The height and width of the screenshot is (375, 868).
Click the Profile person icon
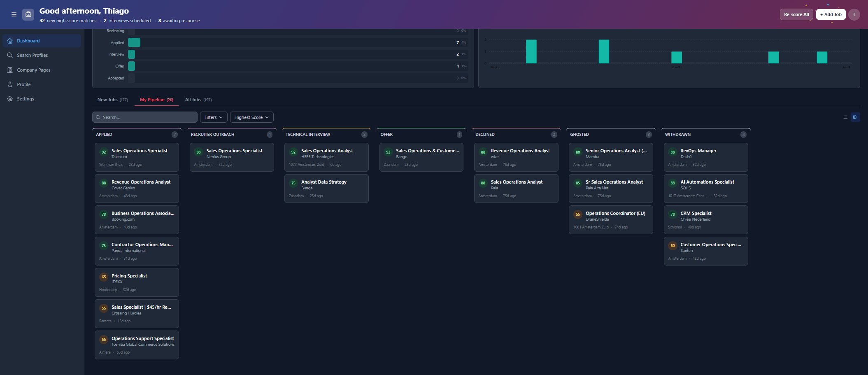(10, 84)
